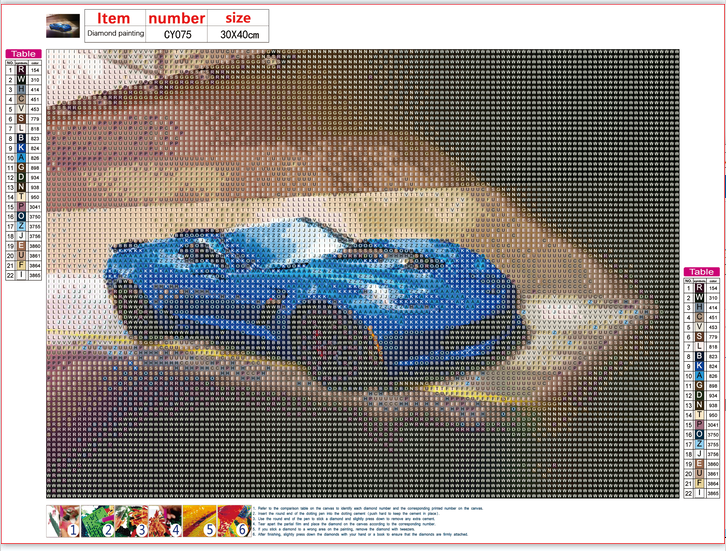Screen dimensions: 726x551
Task: Select the '30X40cm' size value
Action: [x=238, y=34]
